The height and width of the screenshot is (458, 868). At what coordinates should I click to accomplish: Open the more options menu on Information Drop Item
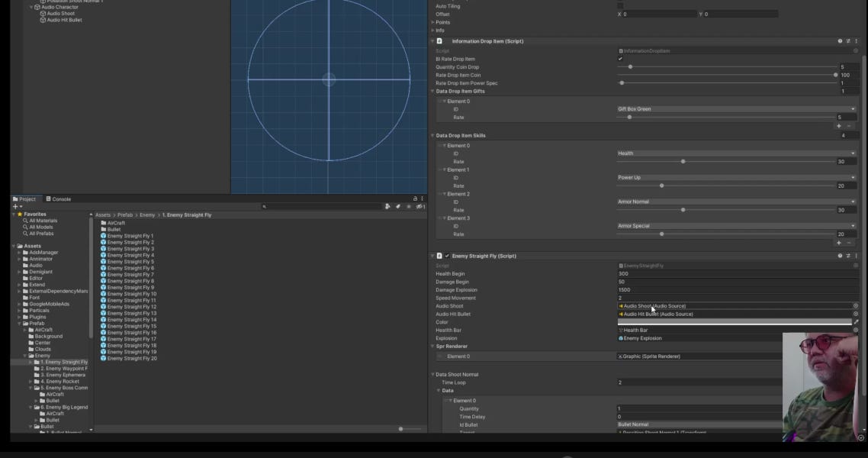[x=856, y=41]
